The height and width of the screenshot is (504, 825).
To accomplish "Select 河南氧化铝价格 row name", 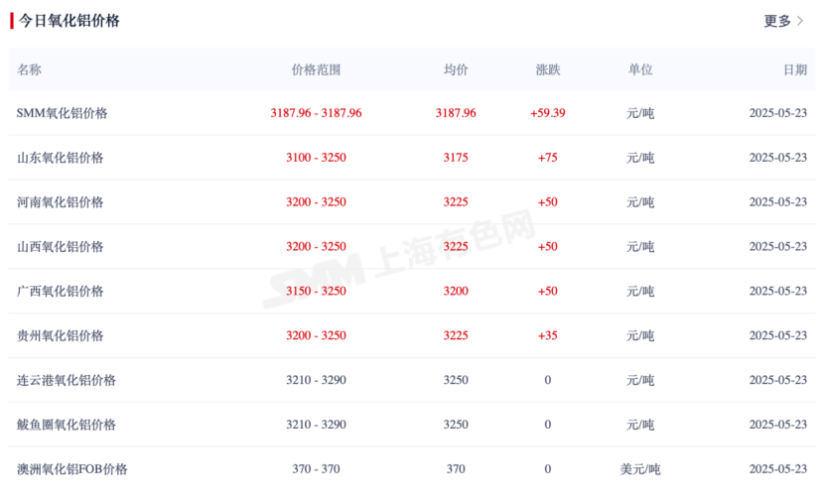I will [x=60, y=202].
